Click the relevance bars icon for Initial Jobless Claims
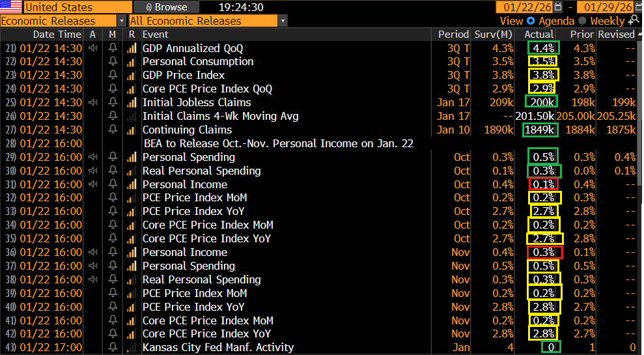This screenshot has height=355, width=644. point(132,103)
